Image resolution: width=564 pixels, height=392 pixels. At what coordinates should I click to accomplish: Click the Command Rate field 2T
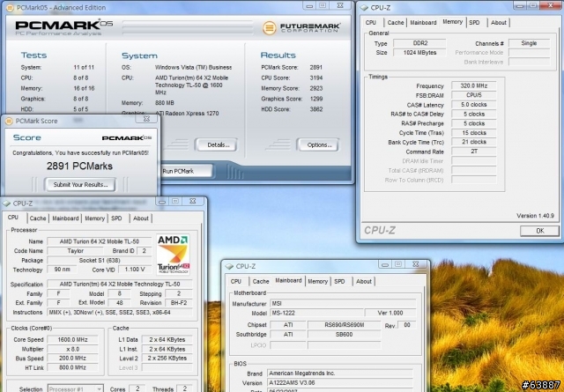pos(474,152)
